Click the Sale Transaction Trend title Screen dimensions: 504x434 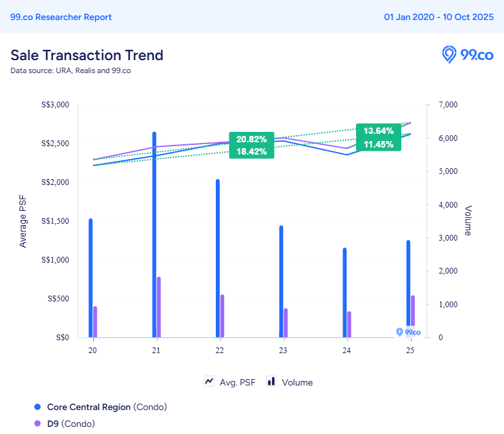(x=87, y=55)
